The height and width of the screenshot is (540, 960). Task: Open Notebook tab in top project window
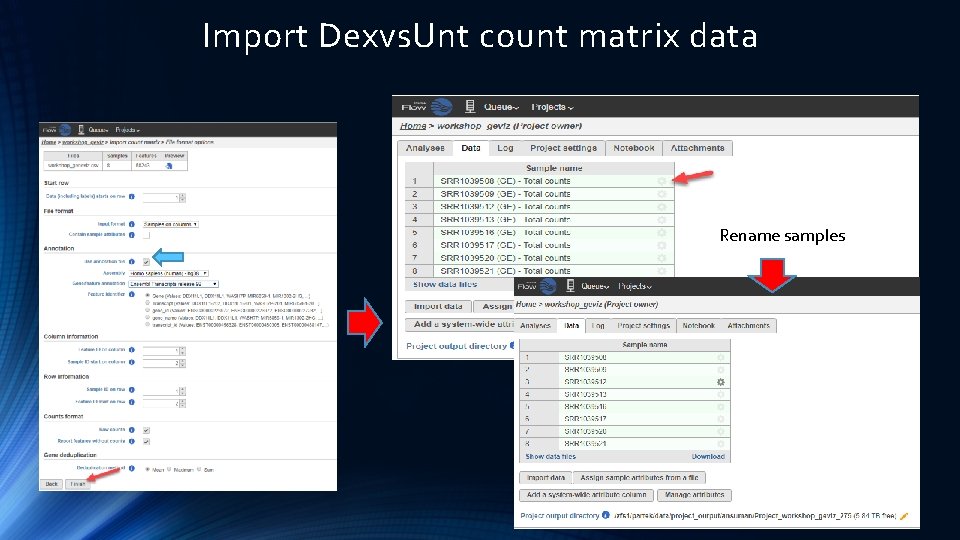pyautogui.click(x=634, y=148)
